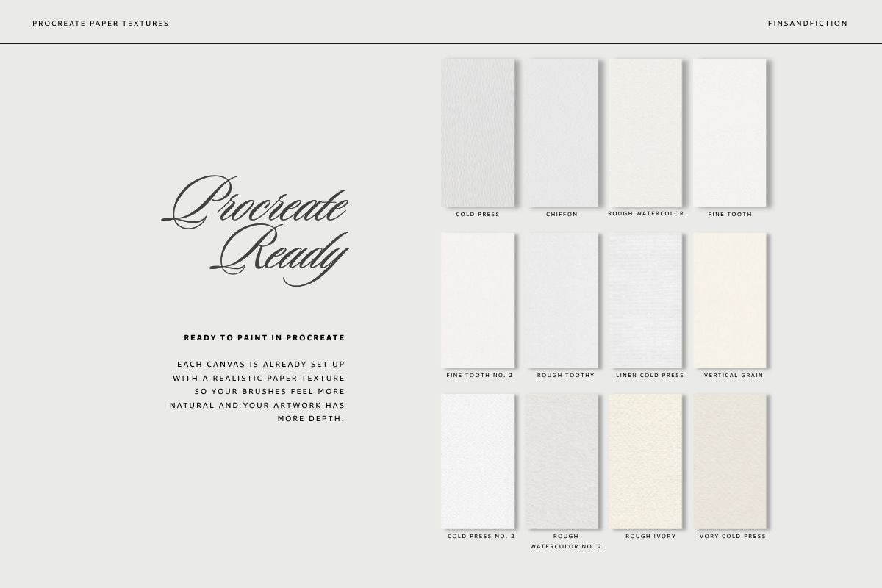The image size is (882, 588).
Task: Choose the Rough Watercolor paper swatch
Action: [645, 132]
